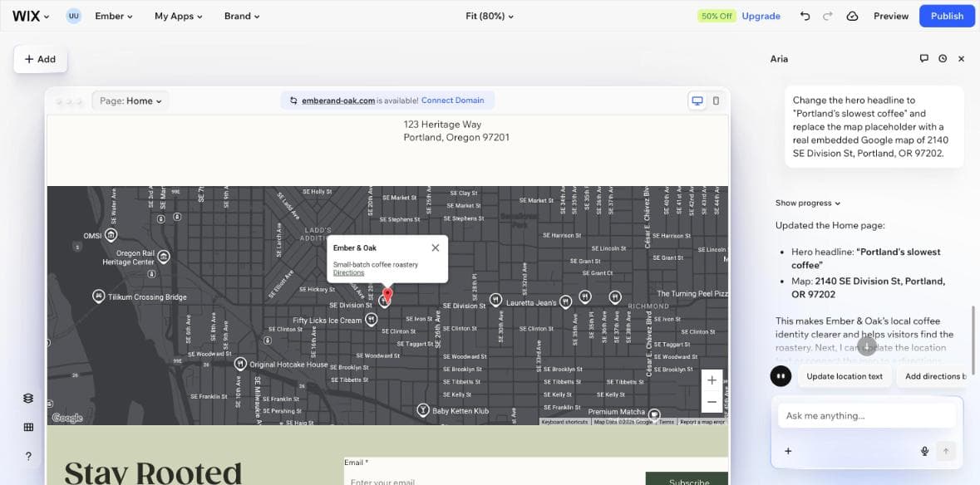The width and height of the screenshot is (980, 485).
Task: Click Connect Domain
Action: pos(452,100)
